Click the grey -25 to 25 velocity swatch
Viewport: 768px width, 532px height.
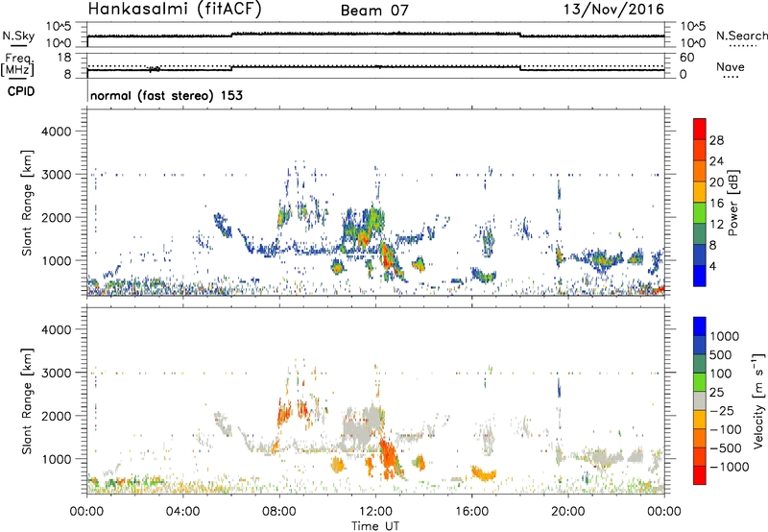(700, 400)
